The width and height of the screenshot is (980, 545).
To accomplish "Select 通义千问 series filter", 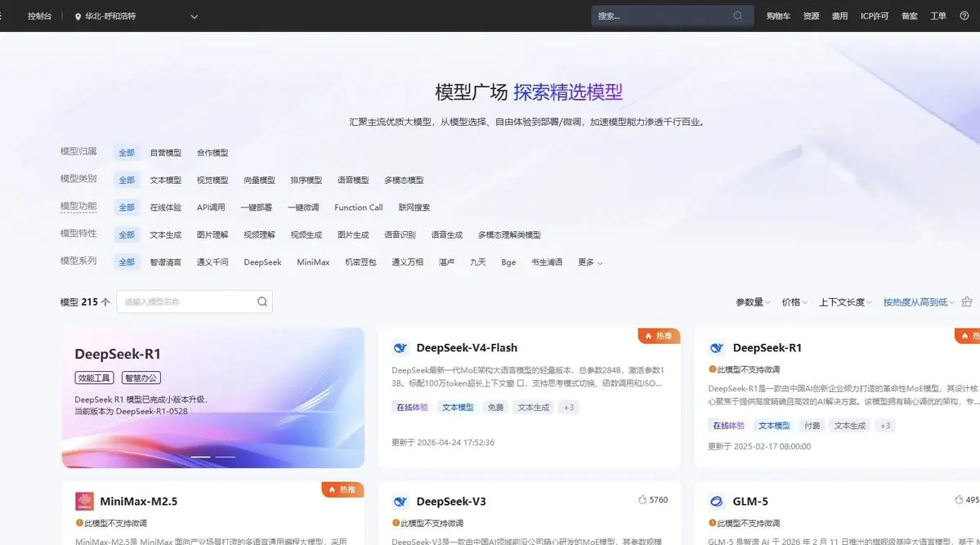I will click(x=213, y=262).
